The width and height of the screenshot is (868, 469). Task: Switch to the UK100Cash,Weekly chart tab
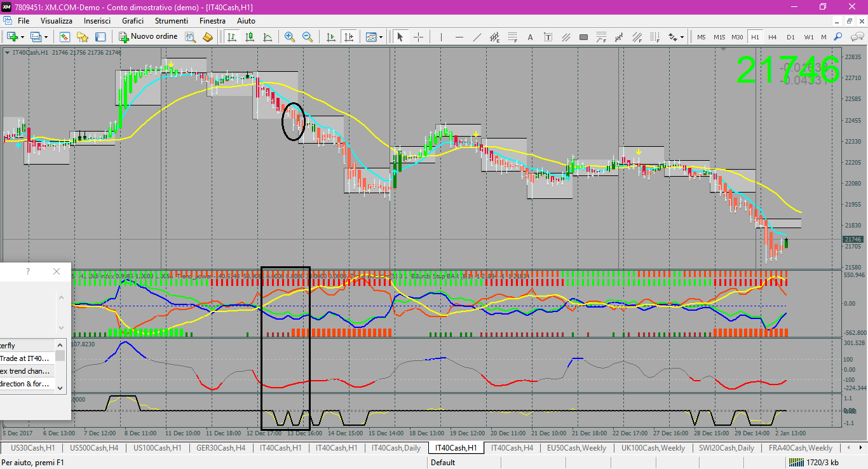pyautogui.click(x=653, y=448)
